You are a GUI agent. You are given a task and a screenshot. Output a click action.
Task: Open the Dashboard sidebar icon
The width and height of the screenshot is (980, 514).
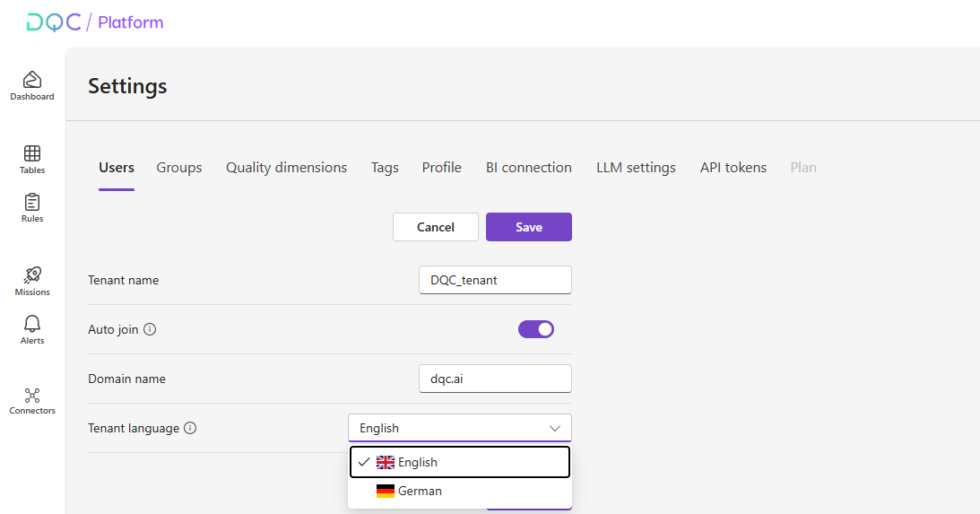coord(32,81)
